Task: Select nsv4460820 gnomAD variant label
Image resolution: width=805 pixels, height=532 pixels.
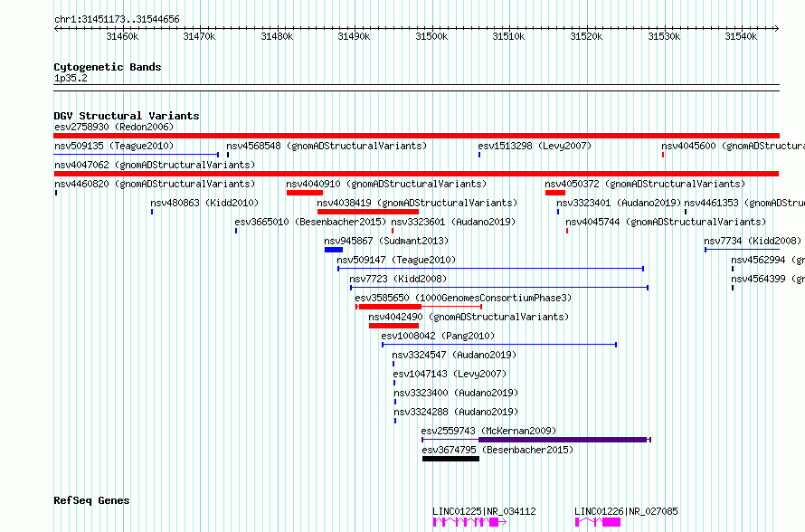Action: click(x=155, y=184)
